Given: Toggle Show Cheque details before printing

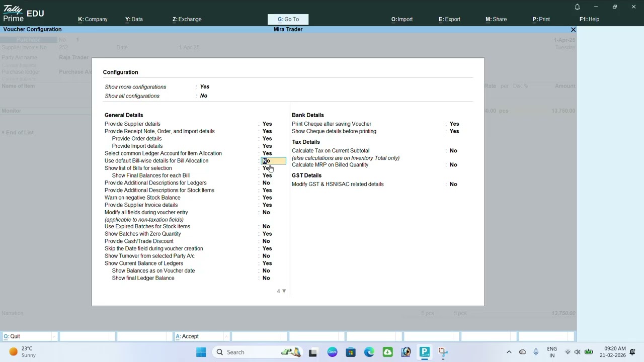Looking at the screenshot, I should click(454, 131).
